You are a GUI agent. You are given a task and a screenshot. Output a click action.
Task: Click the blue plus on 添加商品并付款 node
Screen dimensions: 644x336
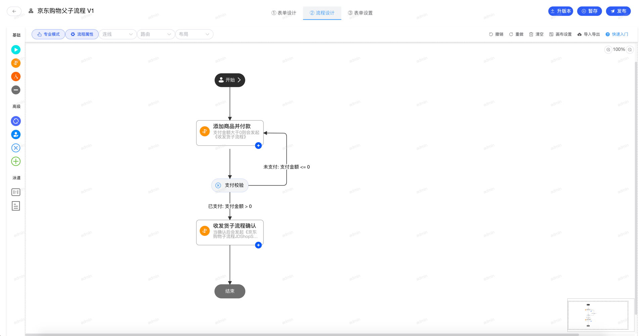click(258, 146)
